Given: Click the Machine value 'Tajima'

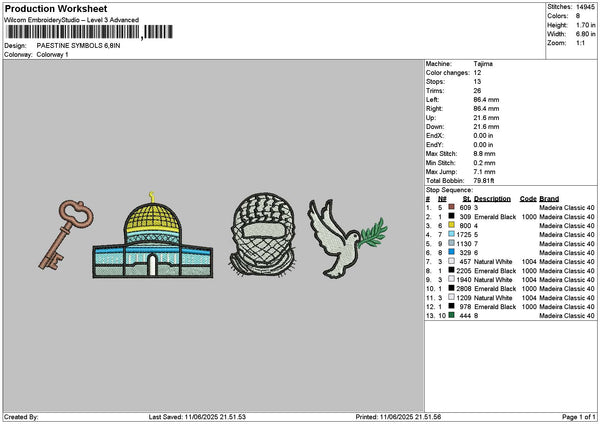Looking at the screenshot, I should point(483,64).
